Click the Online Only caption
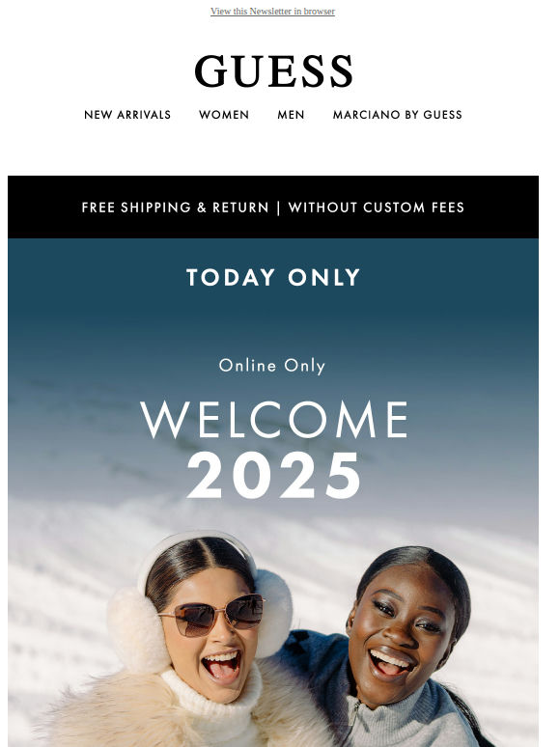 click(272, 366)
